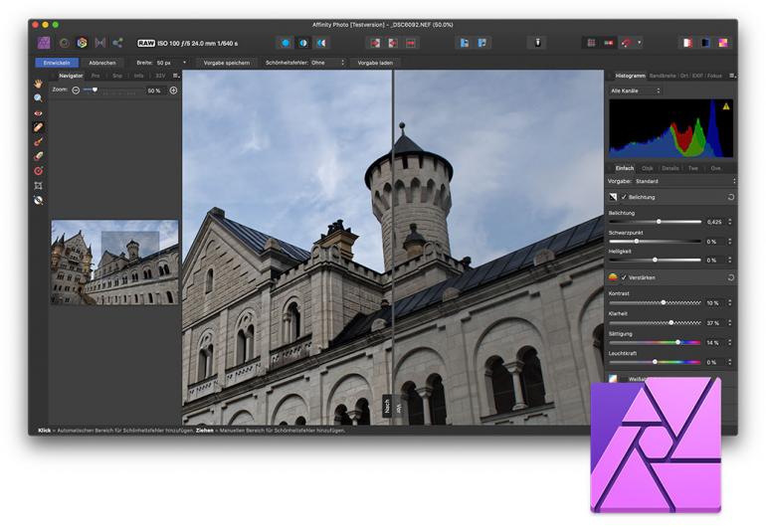Toggle the first red clipping indicator
Screen dimensions: 766x532
375,43
